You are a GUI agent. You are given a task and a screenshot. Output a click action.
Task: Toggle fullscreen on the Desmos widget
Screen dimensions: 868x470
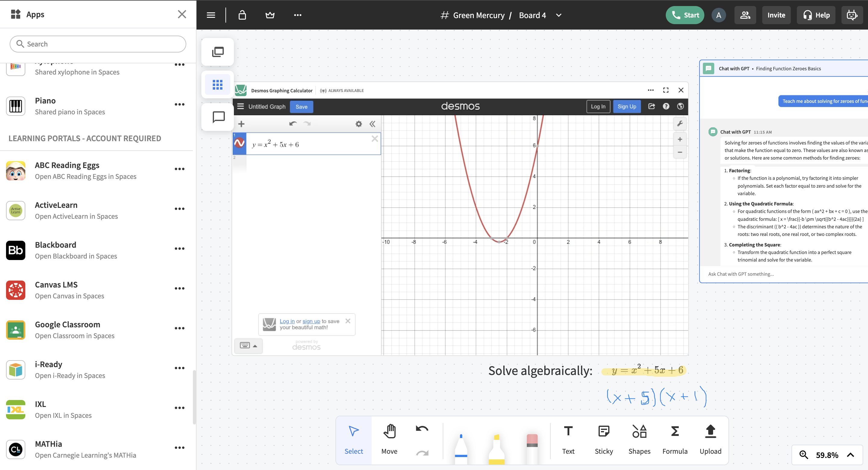pos(665,90)
